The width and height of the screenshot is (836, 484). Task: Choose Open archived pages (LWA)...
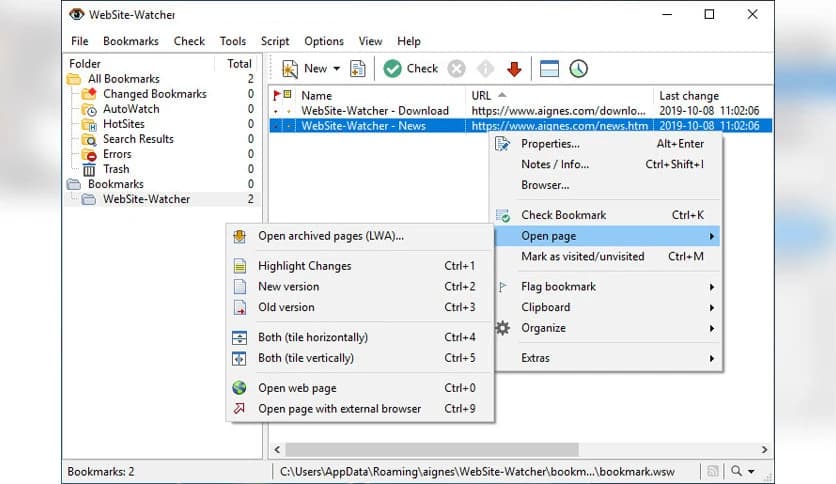tap(360, 236)
